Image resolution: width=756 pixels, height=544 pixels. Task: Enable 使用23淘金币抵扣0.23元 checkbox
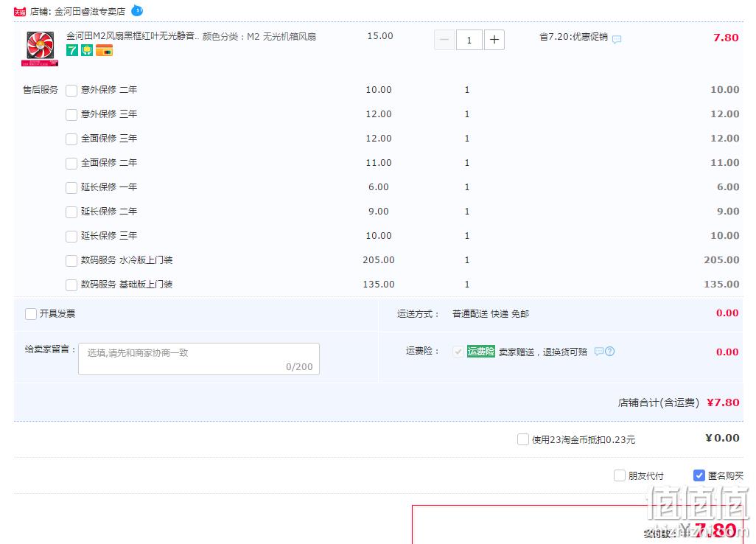click(522, 439)
